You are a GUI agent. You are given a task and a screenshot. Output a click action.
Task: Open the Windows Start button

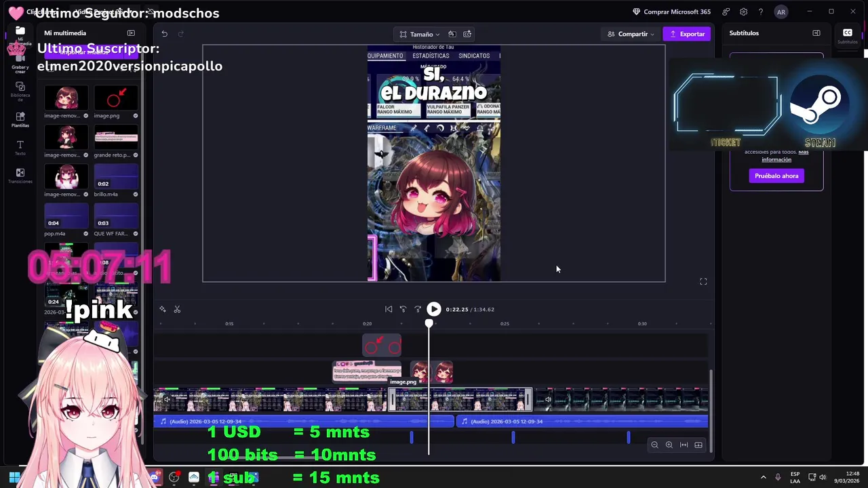click(x=14, y=478)
